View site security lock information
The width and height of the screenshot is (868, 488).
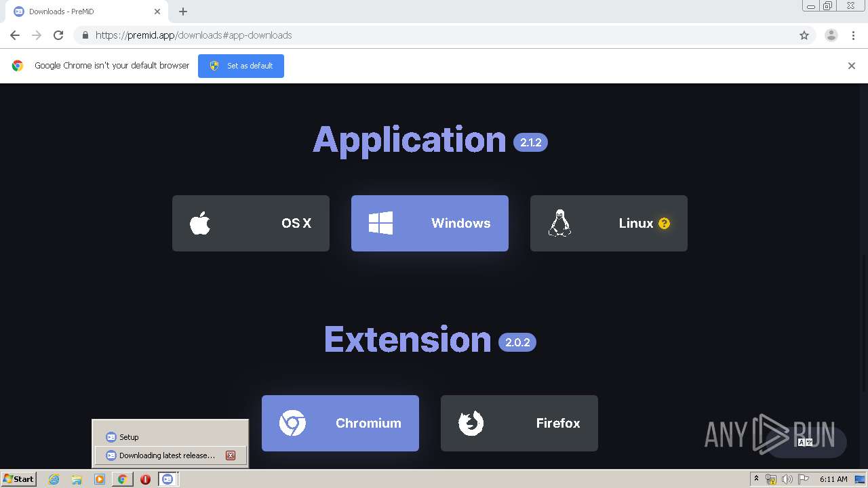[85, 35]
